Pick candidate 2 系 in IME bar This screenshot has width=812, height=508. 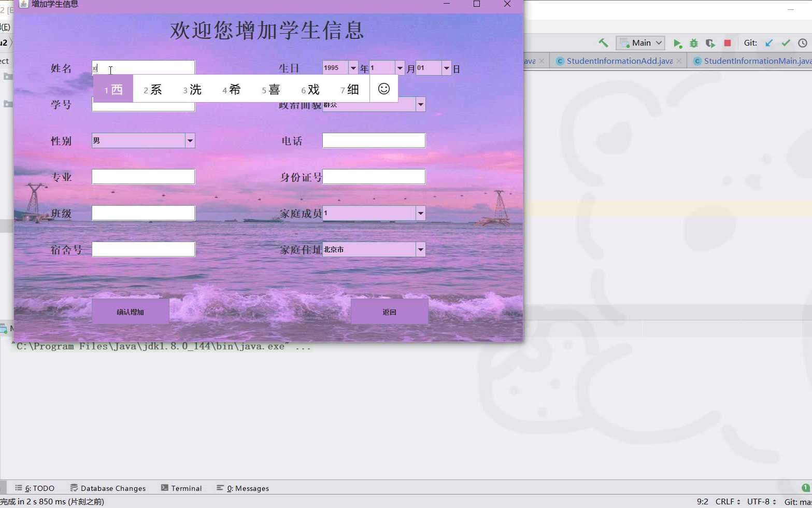[153, 89]
